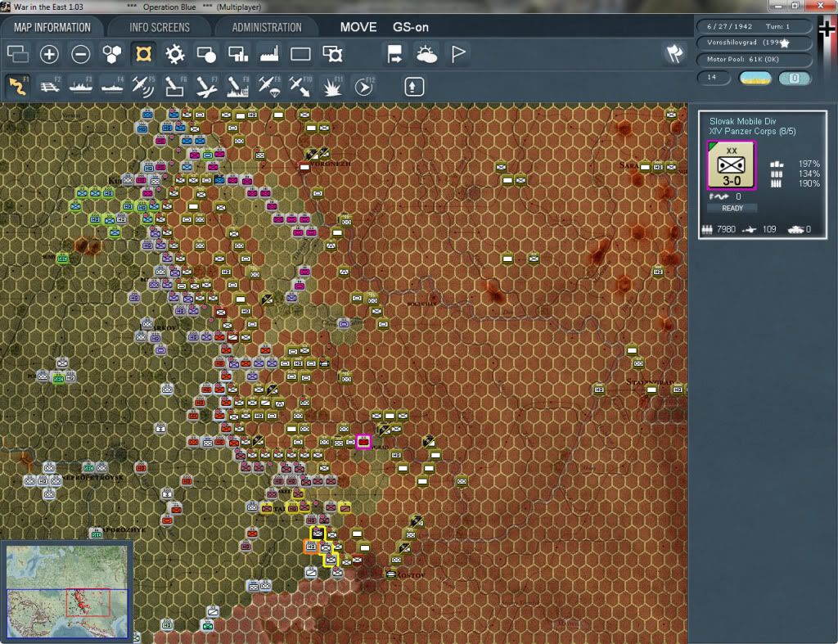Click the blue-yellow ground condition indicator
Image resolution: width=838 pixels, height=644 pixels.
click(755, 79)
